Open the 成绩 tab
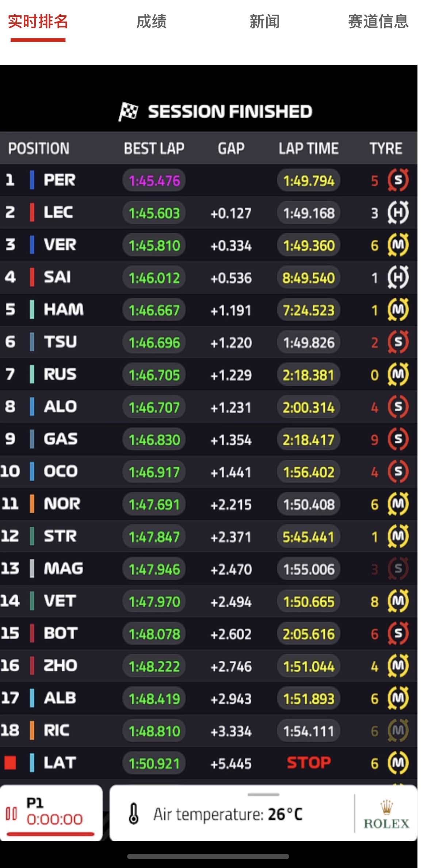 point(151,22)
